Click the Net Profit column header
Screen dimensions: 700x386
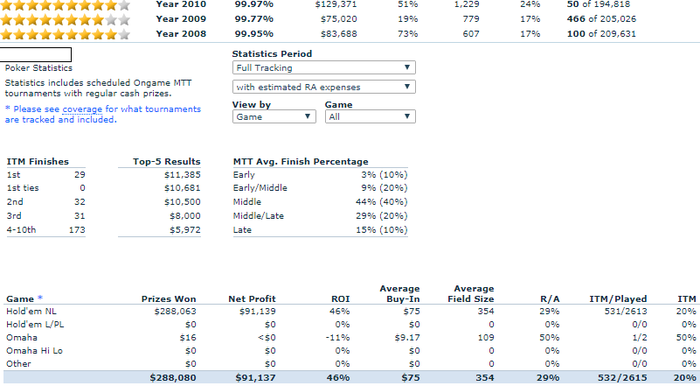pos(252,299)
